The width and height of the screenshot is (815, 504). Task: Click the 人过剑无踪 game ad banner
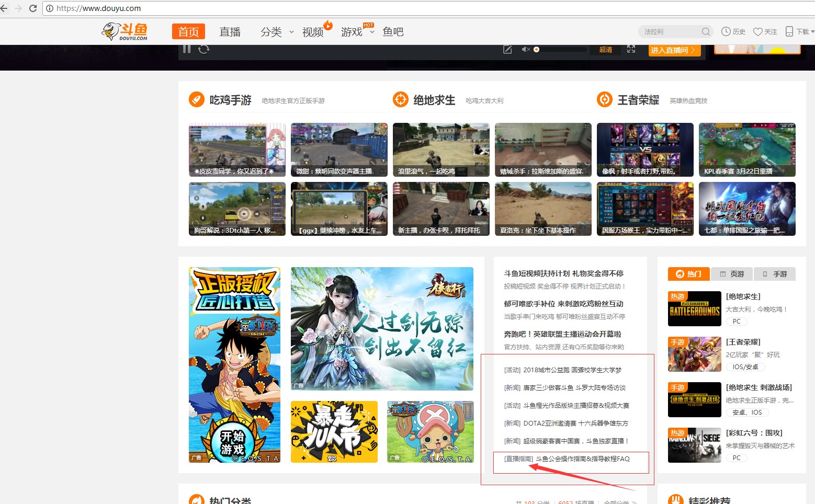(382, 329)
